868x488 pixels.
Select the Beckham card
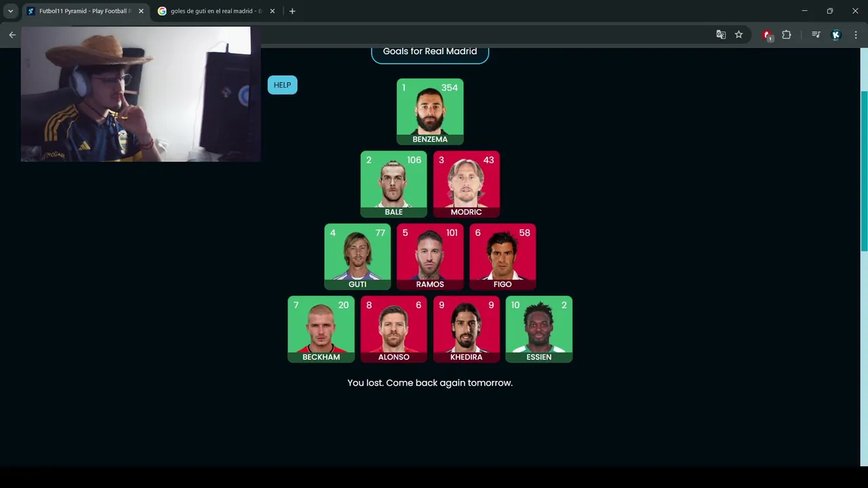pyautogui.click(x=321, y=329)
